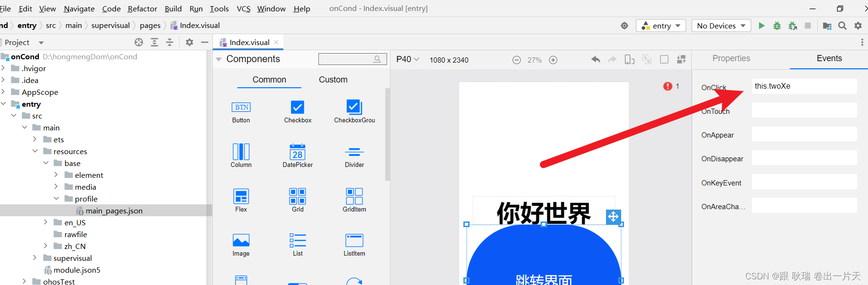
Task: Click the target icon left of entry configuration
Action: click(624, 26)
